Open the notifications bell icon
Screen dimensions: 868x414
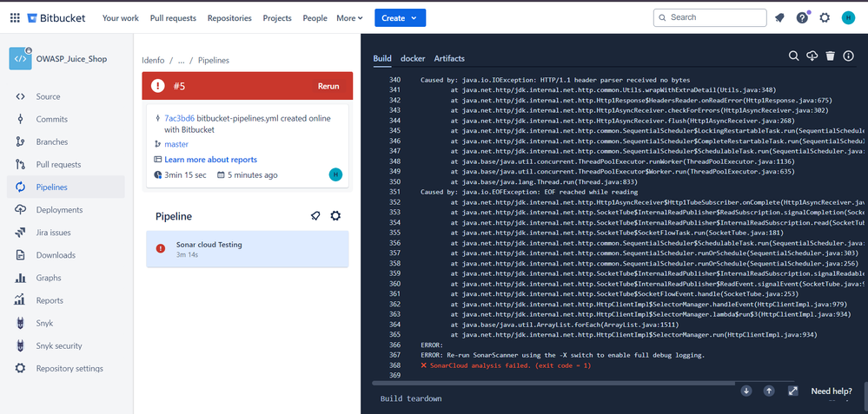[x=779, y=17]
